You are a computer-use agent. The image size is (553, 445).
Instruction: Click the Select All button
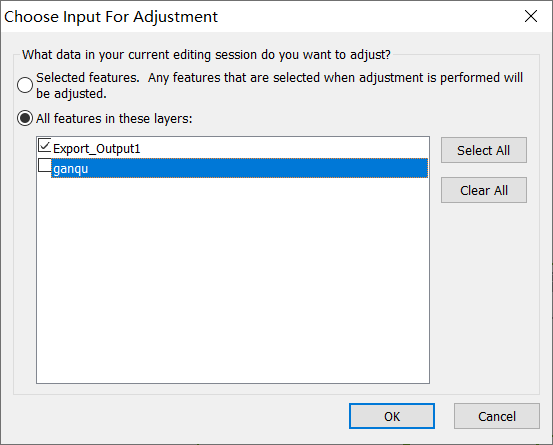pos(484,150)
